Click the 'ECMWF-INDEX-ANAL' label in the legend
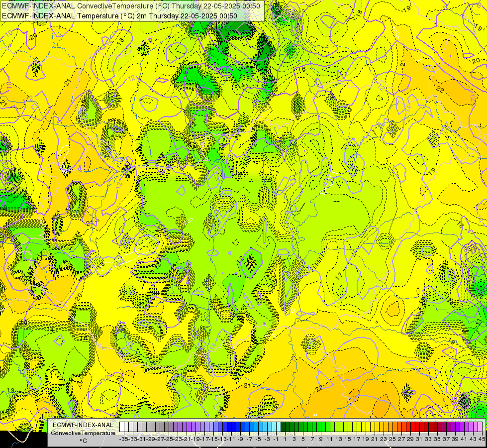Screen dimensions: 487x448 83,425
